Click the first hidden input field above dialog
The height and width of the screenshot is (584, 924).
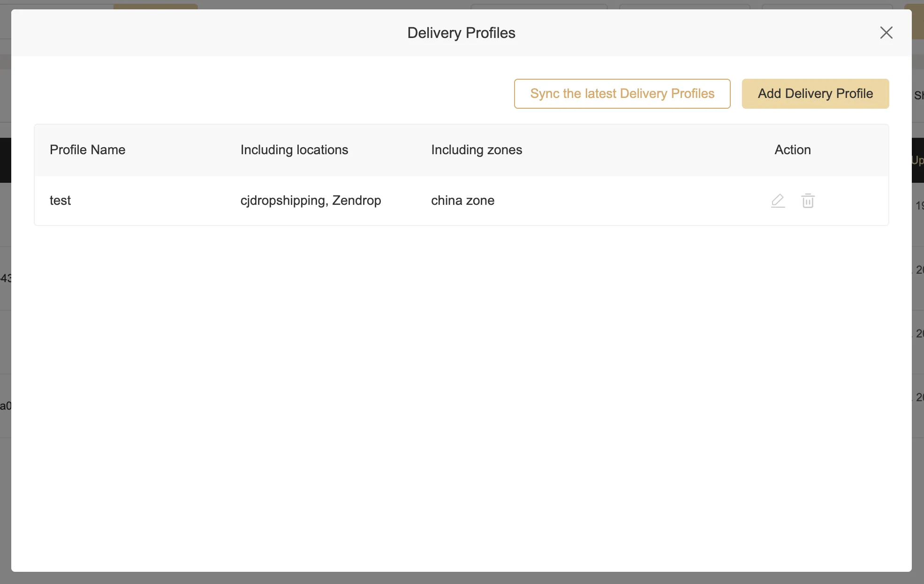tap(538, 6)
